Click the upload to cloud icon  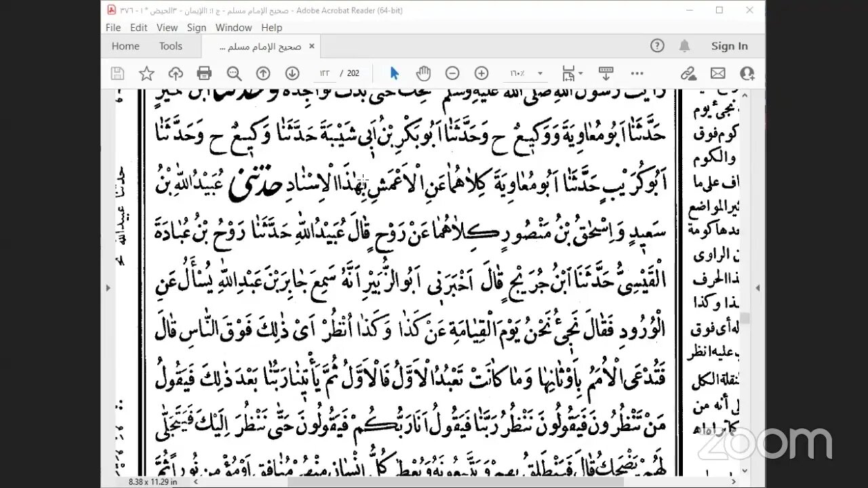[x=176, y=74]
